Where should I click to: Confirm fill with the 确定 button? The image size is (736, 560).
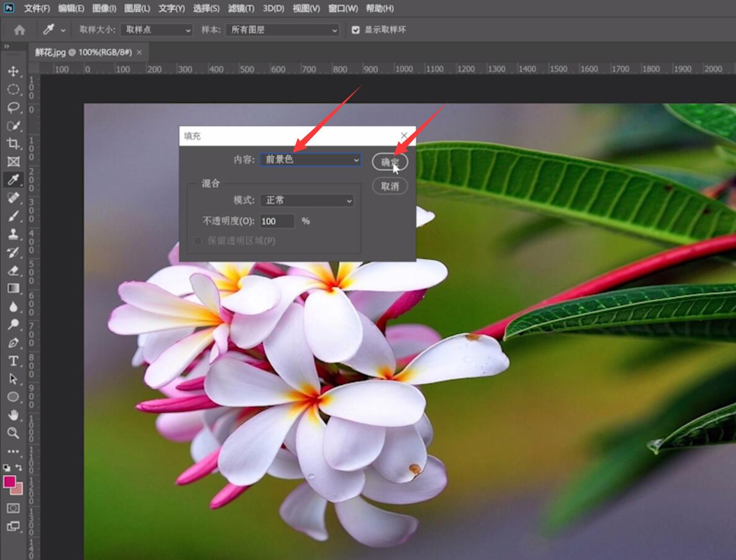pos(389,162)
